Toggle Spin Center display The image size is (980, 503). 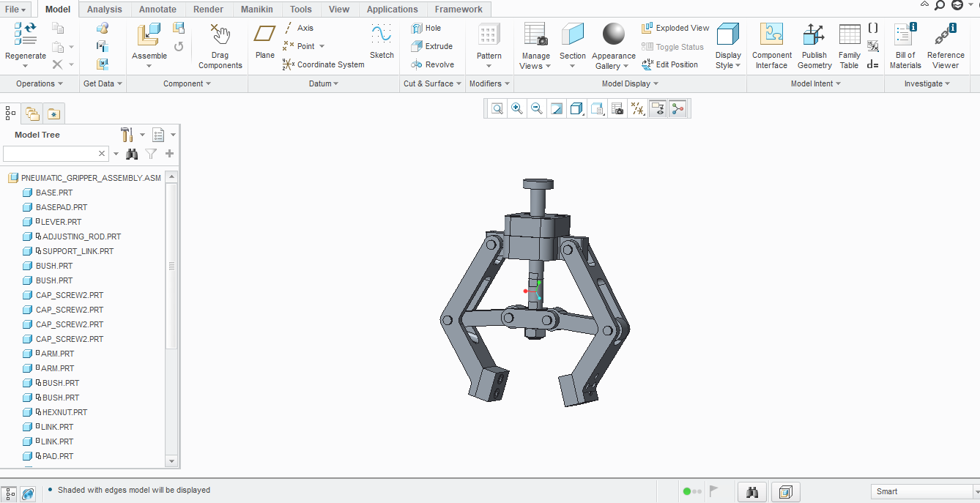[x=678, y=109]
